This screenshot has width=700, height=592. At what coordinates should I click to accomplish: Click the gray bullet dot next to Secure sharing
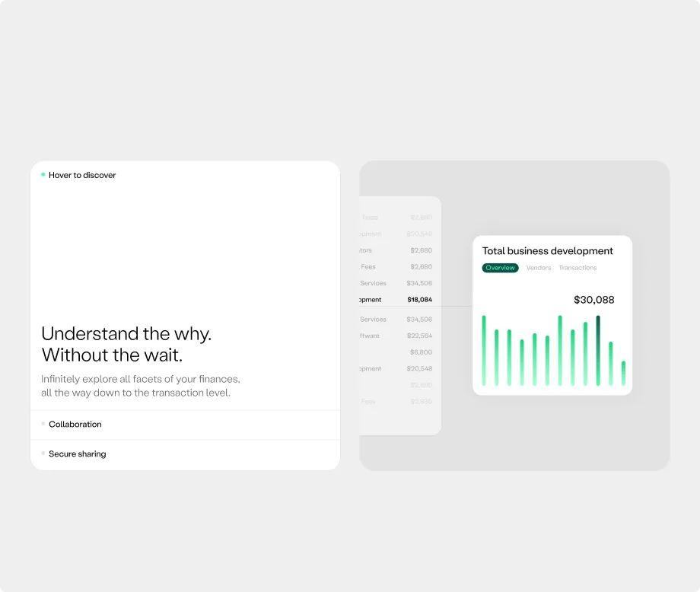point(43,454)
